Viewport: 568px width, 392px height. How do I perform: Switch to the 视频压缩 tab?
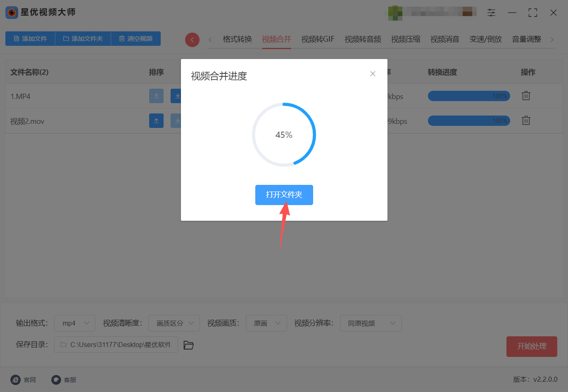point(406,39)
